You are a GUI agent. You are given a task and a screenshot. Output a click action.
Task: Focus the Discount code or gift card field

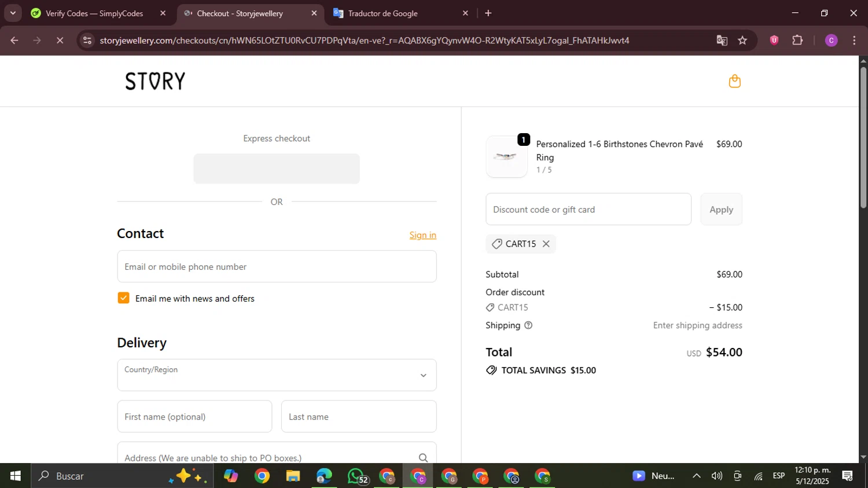589,209
